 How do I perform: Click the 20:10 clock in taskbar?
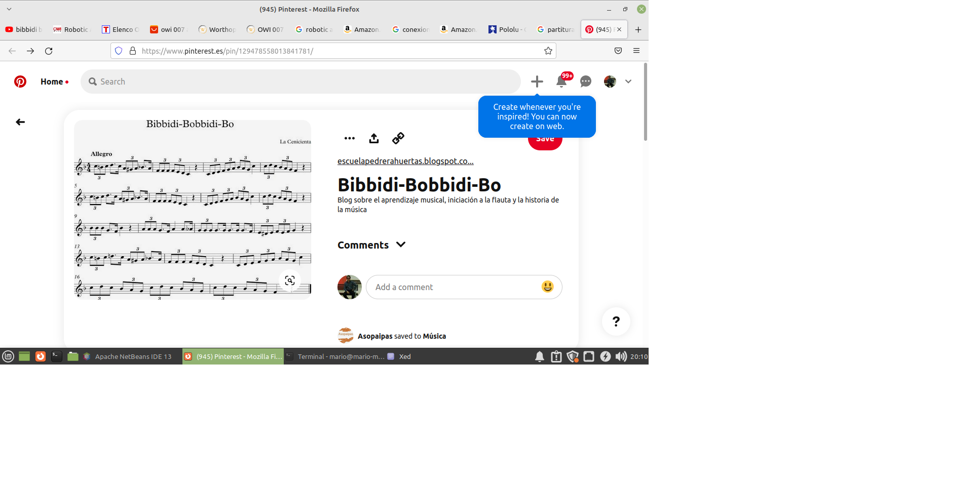click(639, 356)
